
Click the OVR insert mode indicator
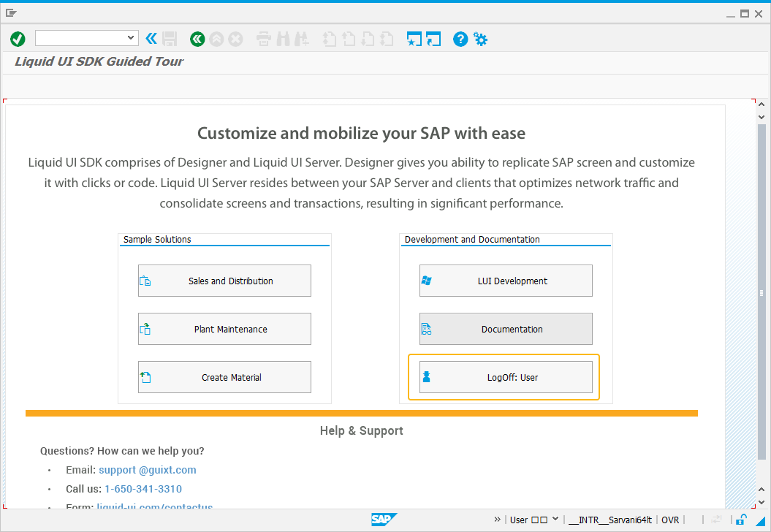point(670,520)
